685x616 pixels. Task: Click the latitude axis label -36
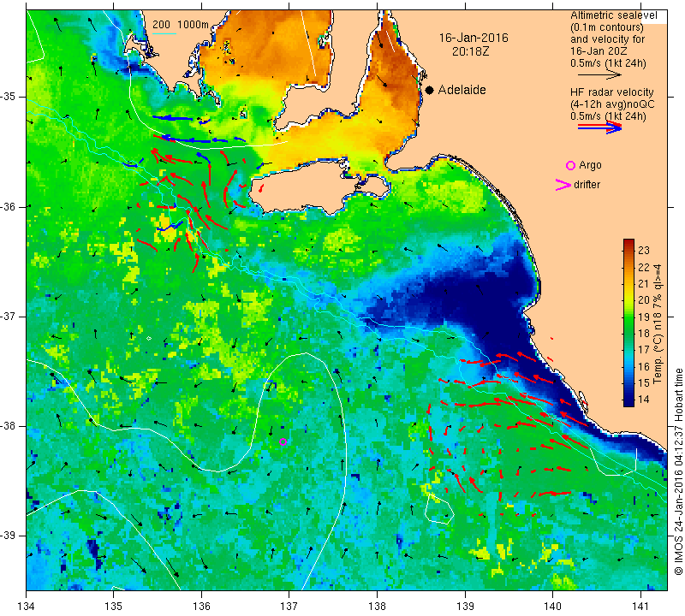[9, 206]
